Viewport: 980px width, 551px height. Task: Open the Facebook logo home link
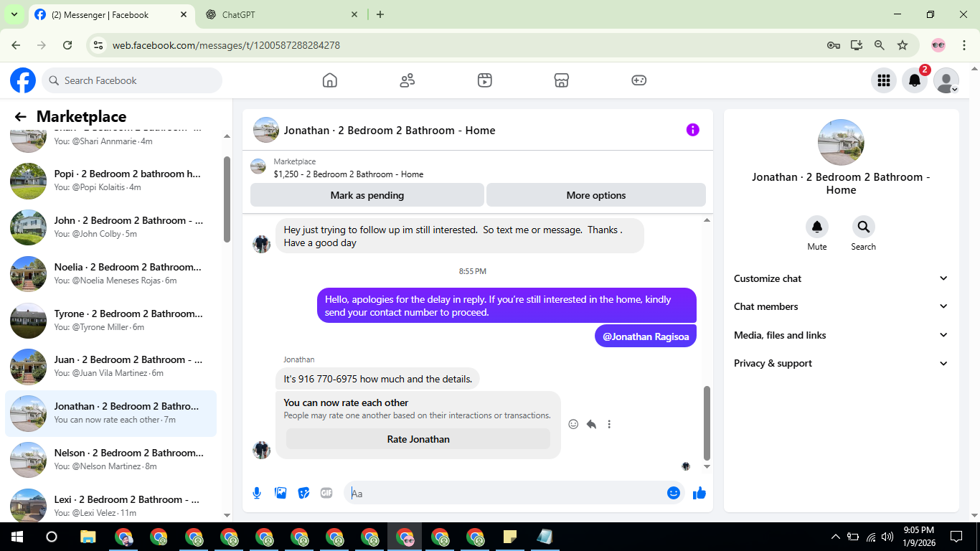pyautogui.click(x=23, y=80)
